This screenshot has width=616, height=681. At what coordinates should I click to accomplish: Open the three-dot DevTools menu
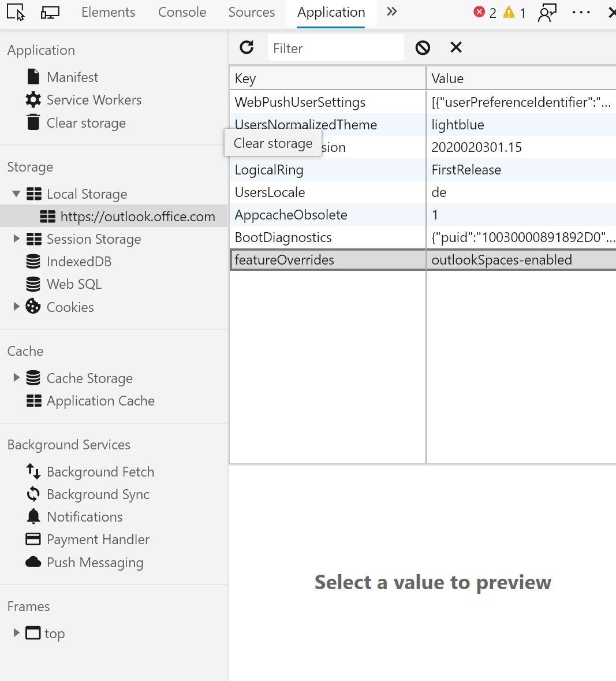pyautogui.click(x=581, y=13)
